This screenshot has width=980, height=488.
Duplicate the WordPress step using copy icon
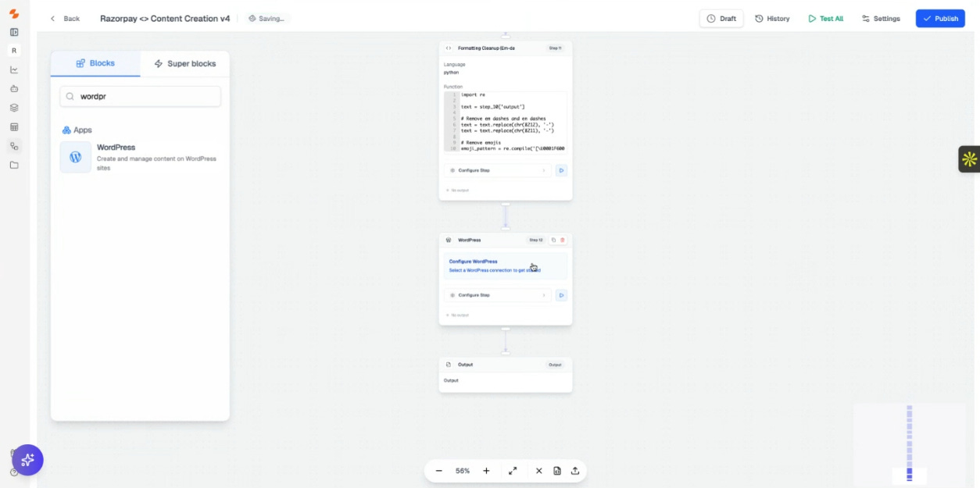point(553,240)
